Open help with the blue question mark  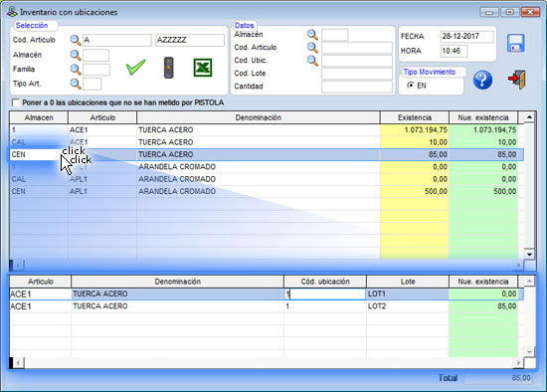coord(482,80)
